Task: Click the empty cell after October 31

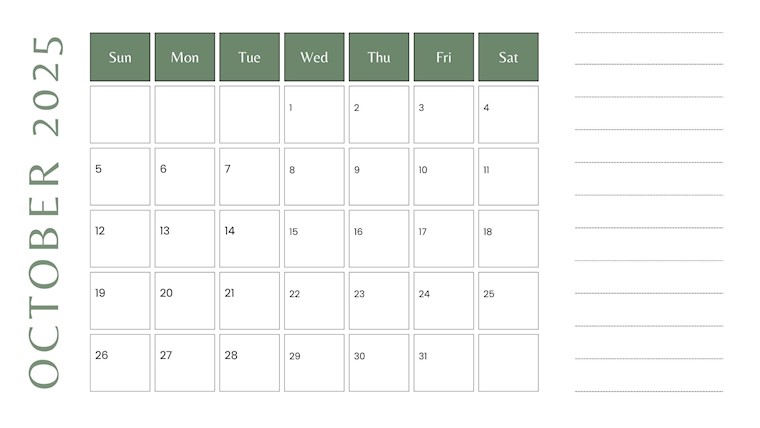Action: click(x=508, y=363)
